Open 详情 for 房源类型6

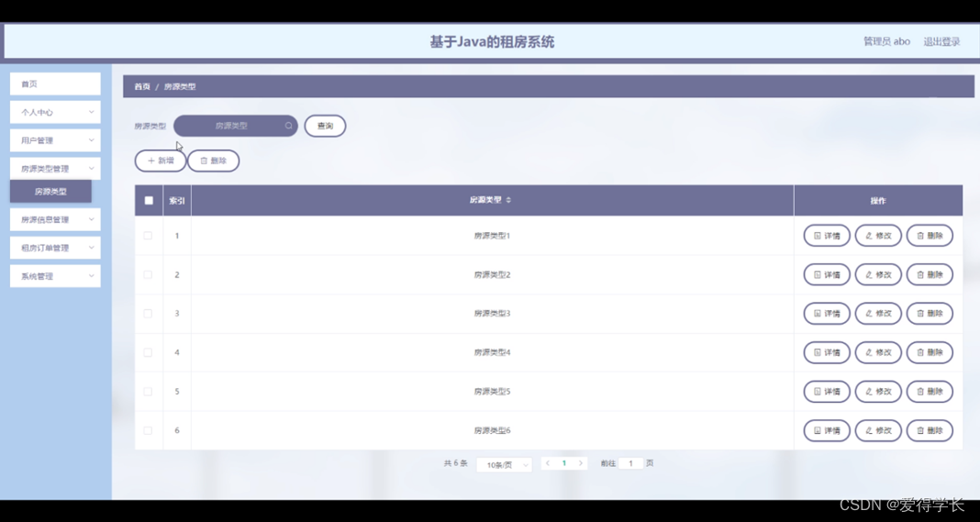[827, 430]
